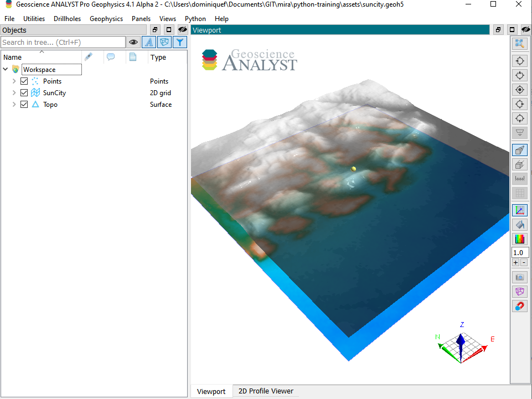Toggle the axes orientation icon
Image resolution: width=532 pixels, height=399 pixels.
pos(519,210)
